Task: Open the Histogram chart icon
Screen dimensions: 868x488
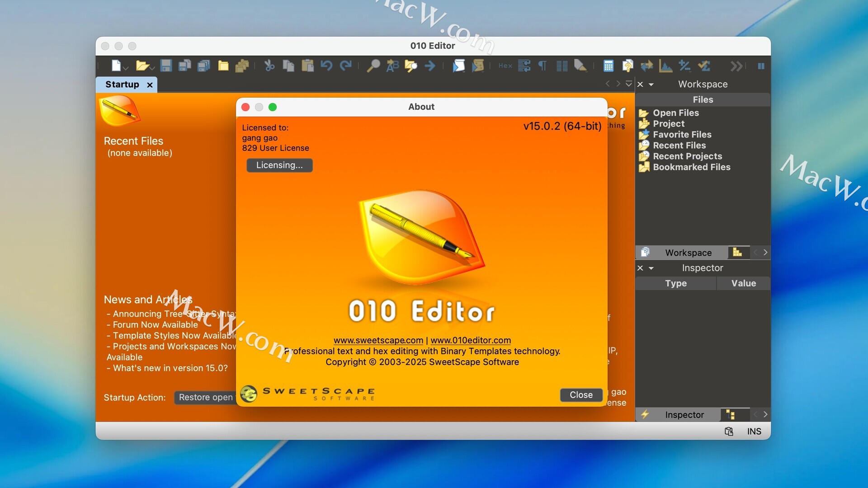Action: point(665,66)
